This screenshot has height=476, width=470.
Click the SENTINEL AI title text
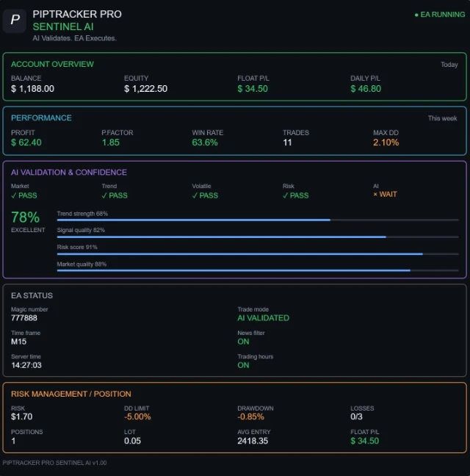63,26
